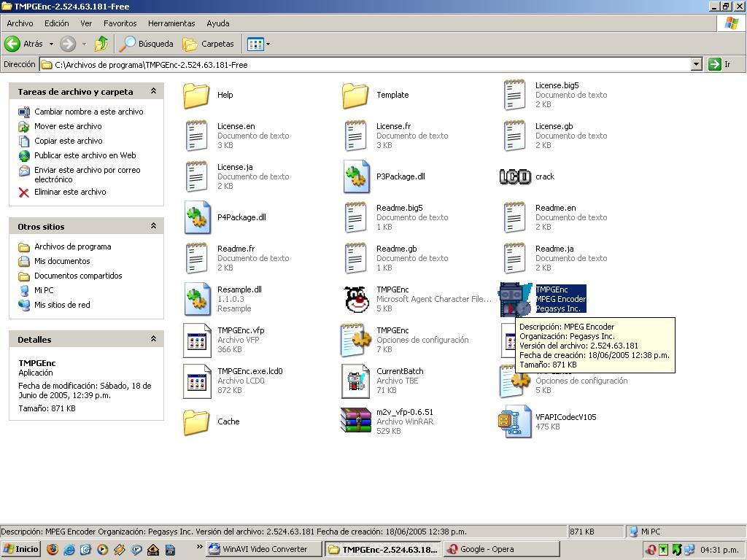This screenshot has width=747, height=560.
Task: Select the Readme.ja file icon
Action: coord(514,259)
